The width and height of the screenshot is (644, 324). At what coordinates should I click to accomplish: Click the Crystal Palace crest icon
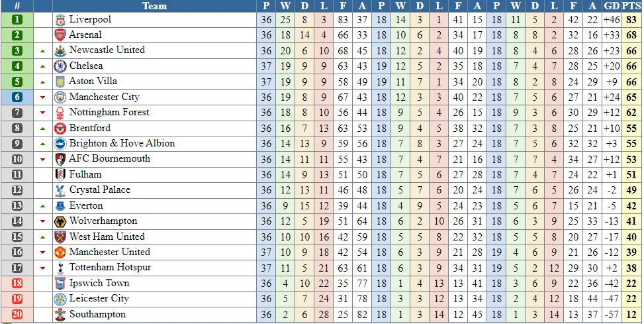point(60,190)
